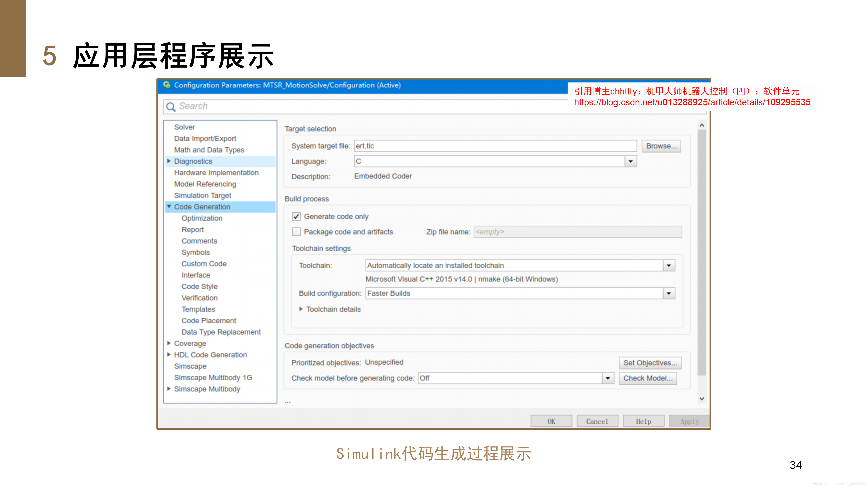This screenshot has width=868, height=488.
Task: Select Solver in the category tree
Action: (x=184, y=127)
